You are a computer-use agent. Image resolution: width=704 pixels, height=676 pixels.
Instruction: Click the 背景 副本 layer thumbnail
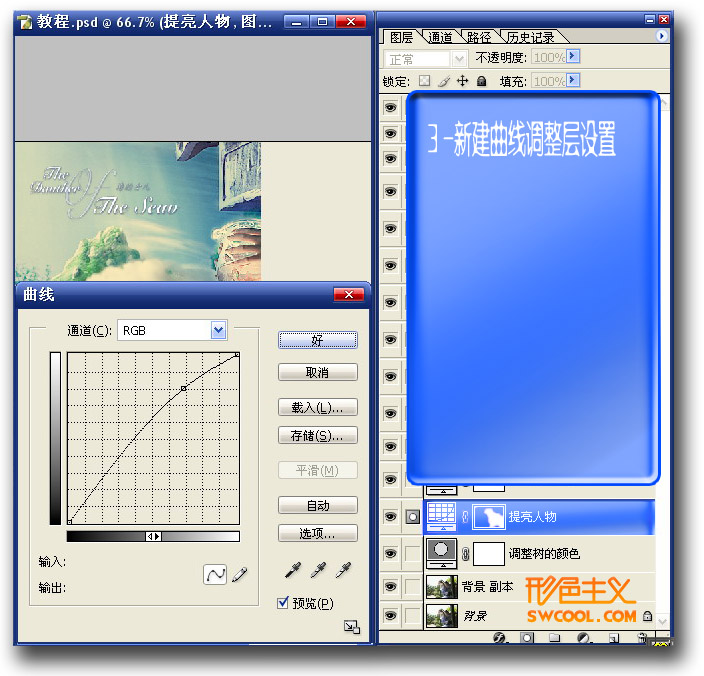[x=441, y=587]
